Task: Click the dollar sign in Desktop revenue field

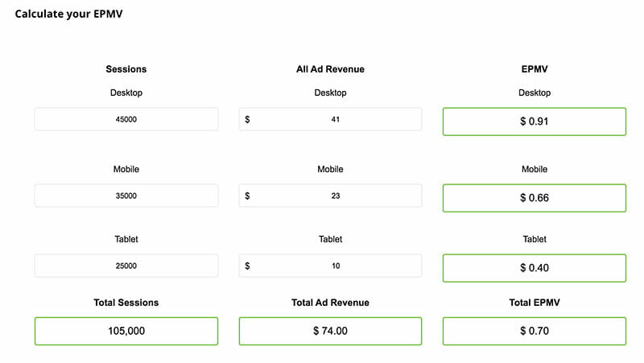Action: pyautogui.click(x=248, y=119)
